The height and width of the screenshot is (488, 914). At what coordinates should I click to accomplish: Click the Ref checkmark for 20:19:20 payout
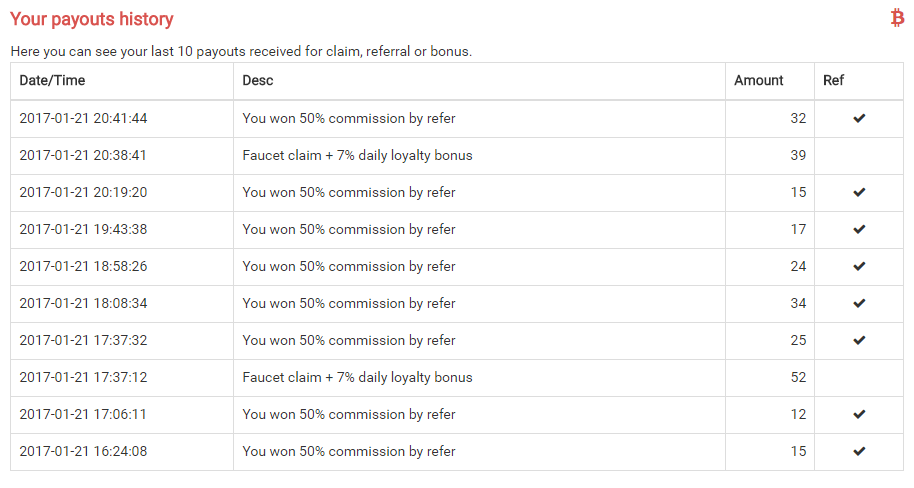coord(859,192)
